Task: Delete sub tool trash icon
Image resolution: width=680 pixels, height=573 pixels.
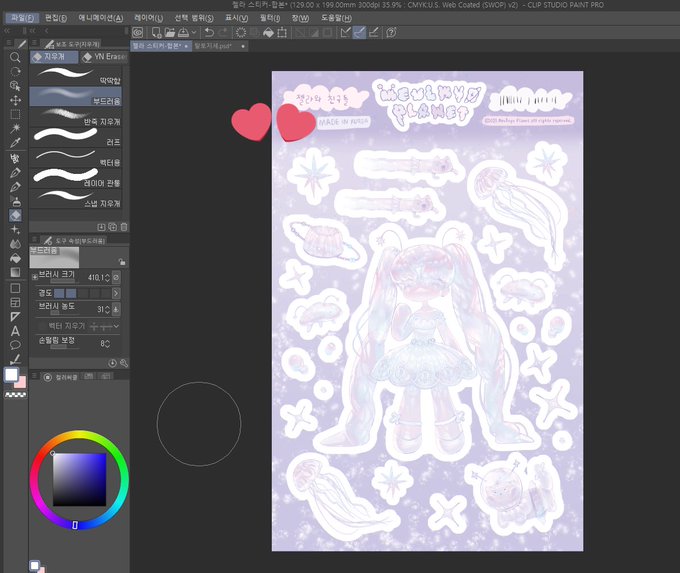Action: click(x=124, y=227)
